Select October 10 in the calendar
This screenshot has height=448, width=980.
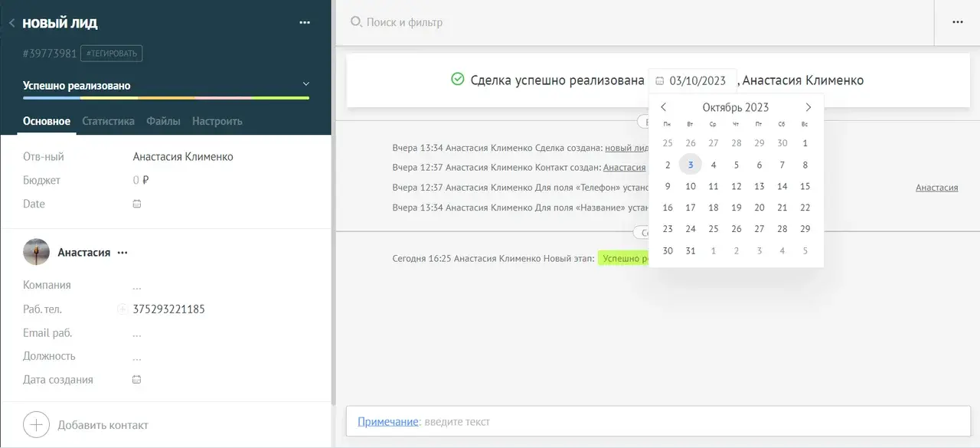pyautogui.click(x=691, y=186)
